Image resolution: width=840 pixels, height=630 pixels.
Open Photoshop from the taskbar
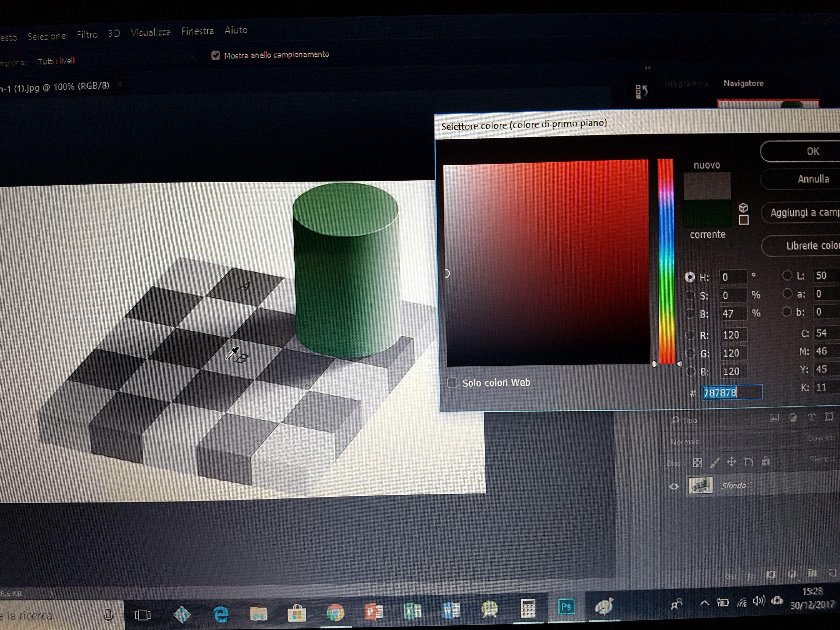coord(566,606)
